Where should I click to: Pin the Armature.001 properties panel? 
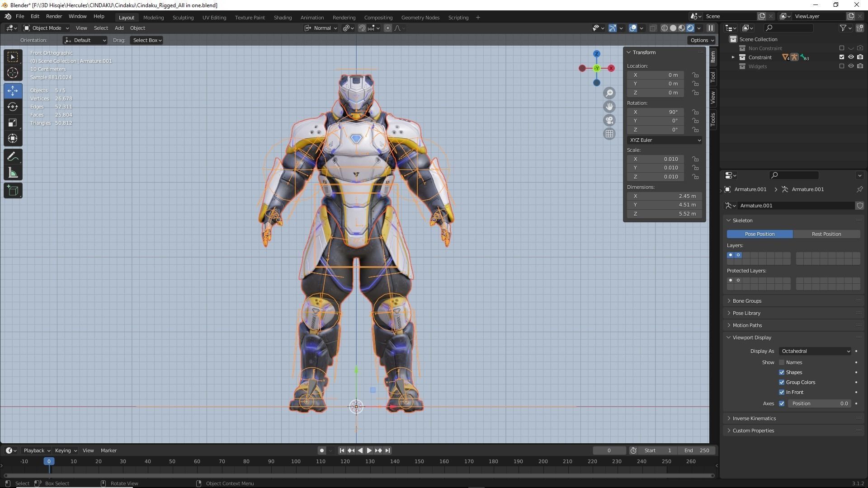pos(859,189)
